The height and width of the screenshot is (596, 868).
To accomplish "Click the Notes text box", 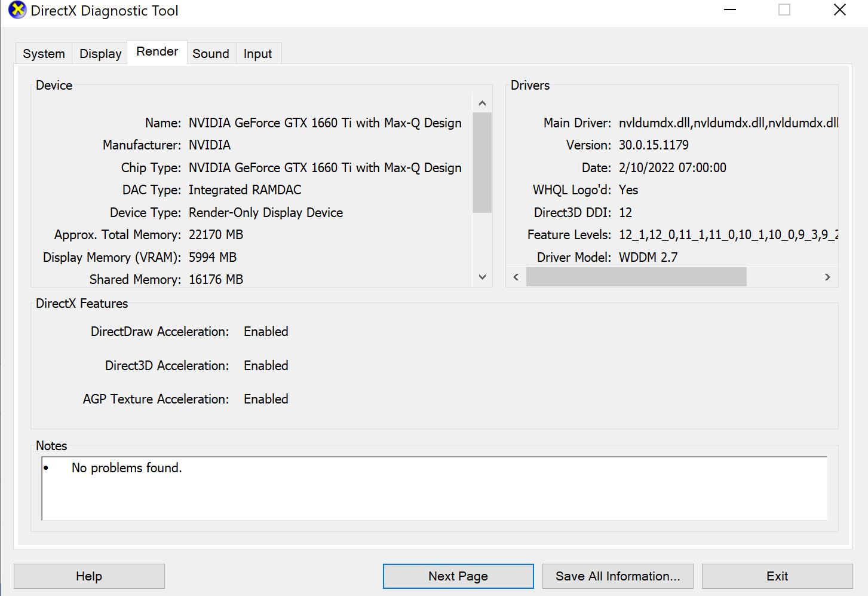I will tap(434, 488).
